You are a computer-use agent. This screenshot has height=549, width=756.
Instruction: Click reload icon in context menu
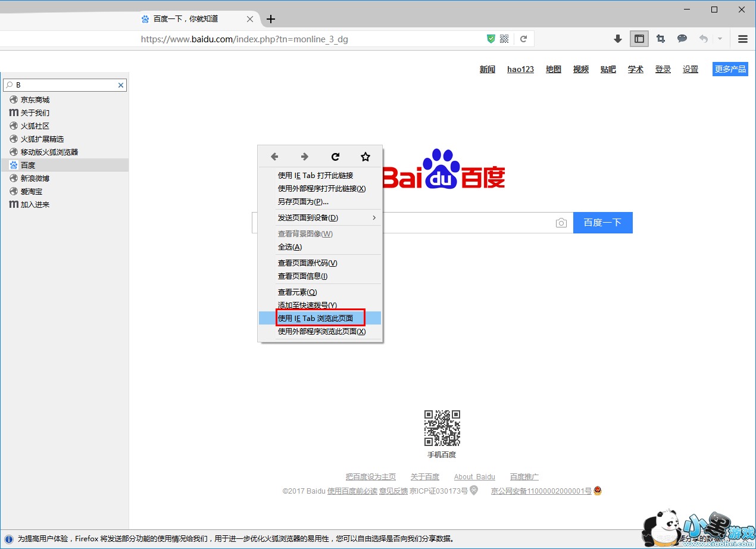335,157
